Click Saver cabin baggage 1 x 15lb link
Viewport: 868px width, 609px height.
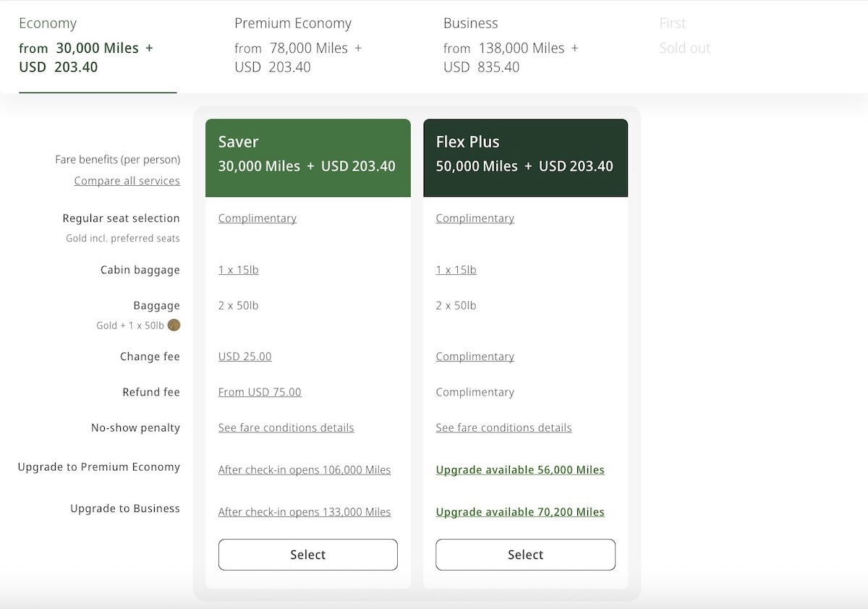[238, 270]
